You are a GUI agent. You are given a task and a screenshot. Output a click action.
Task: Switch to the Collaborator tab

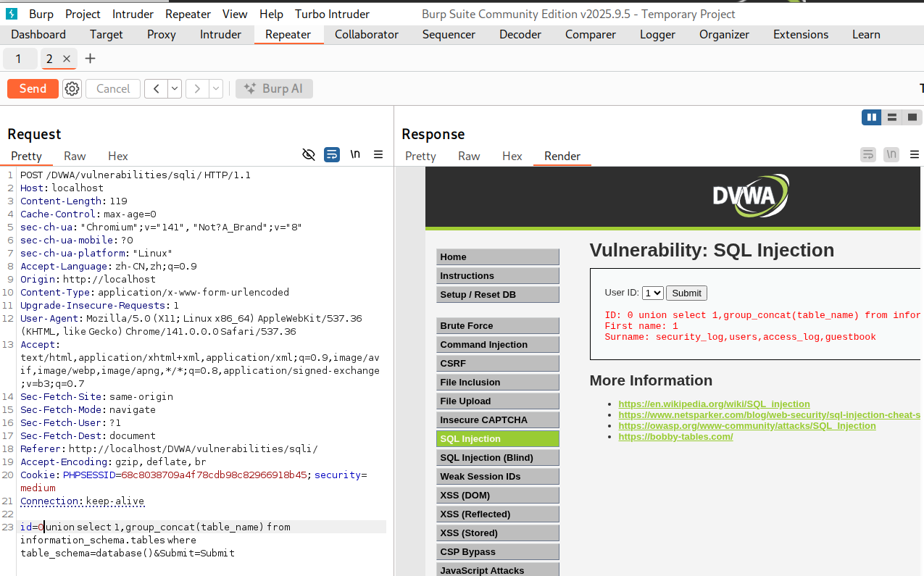367,34
